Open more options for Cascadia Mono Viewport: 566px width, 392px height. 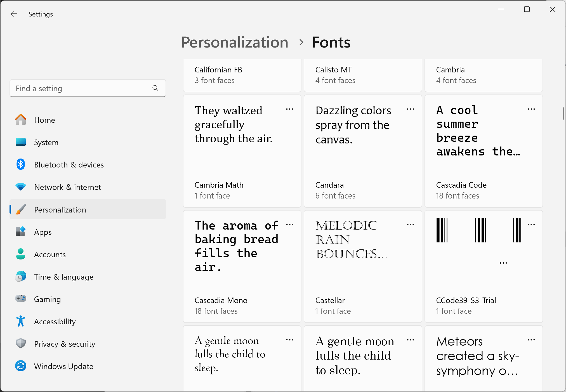click(x=290, y=225)
